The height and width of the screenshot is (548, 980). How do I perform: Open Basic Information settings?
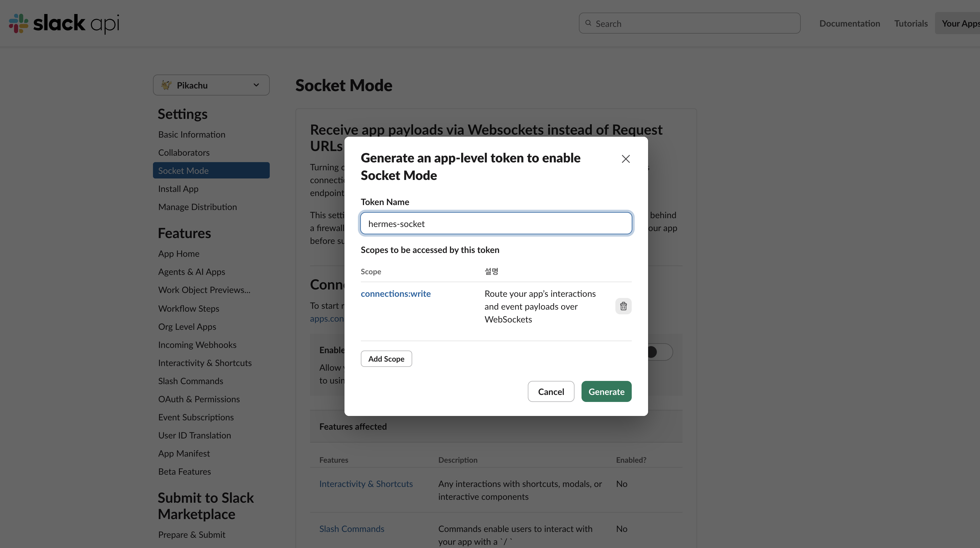(x=192, y=135)
